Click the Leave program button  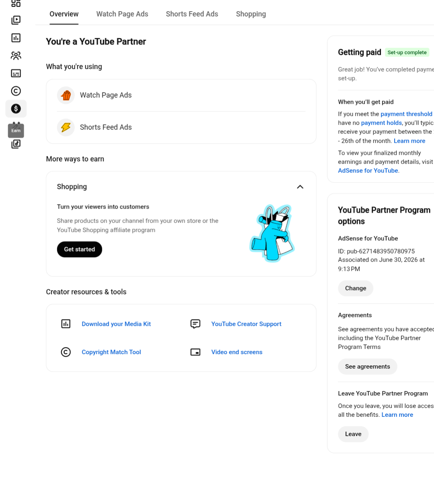(353, 434)
